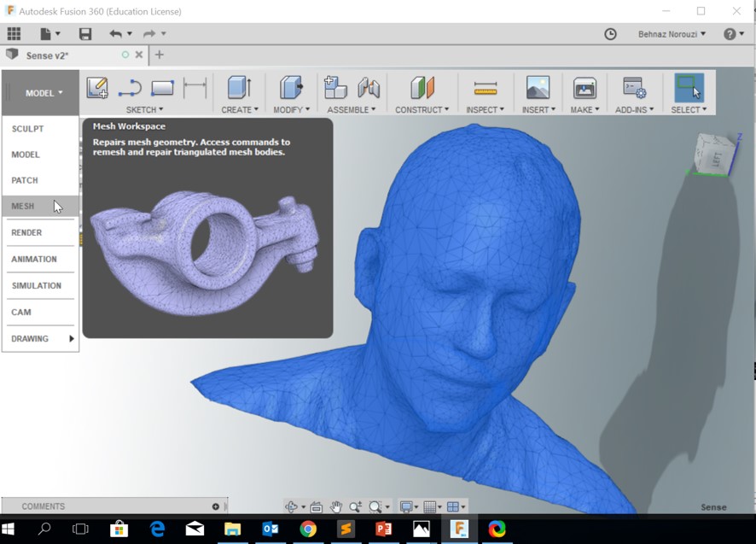756x544 pixels.
Task: Open Behnaz Norouzi account menu
Action: pyautogui.click(x=672, y=34)
